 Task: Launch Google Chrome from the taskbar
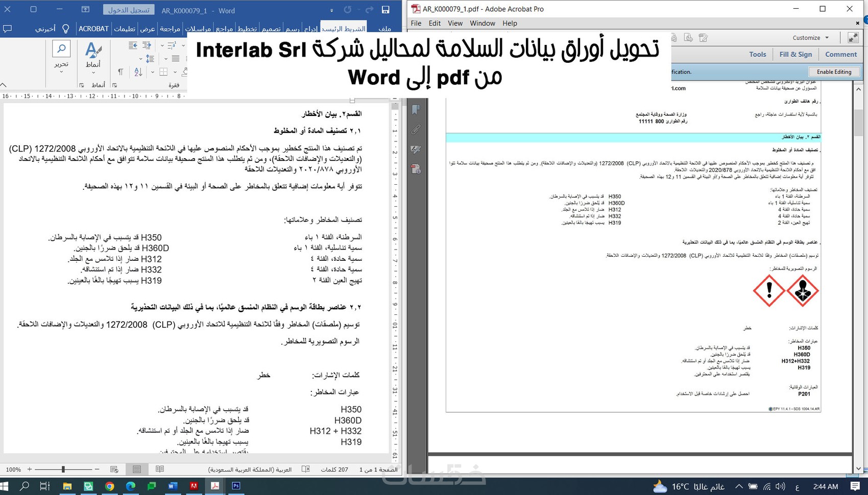pyautogui.click(x=109, y=486)
